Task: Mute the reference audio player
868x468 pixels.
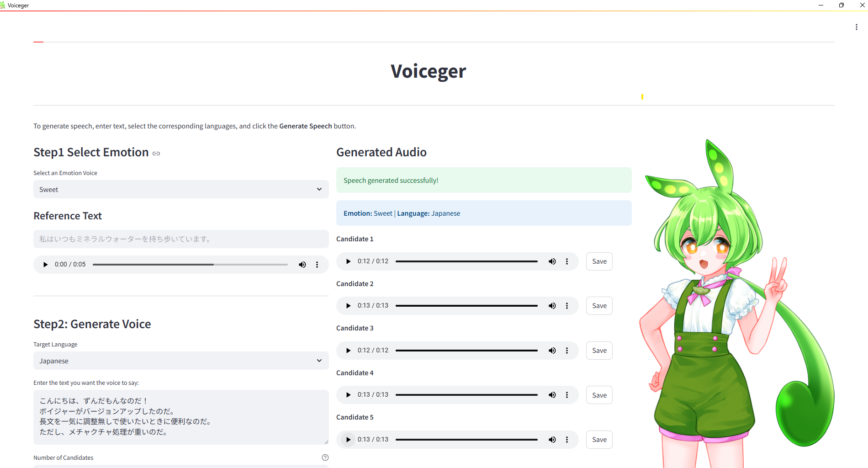Action: coord(302,264)
